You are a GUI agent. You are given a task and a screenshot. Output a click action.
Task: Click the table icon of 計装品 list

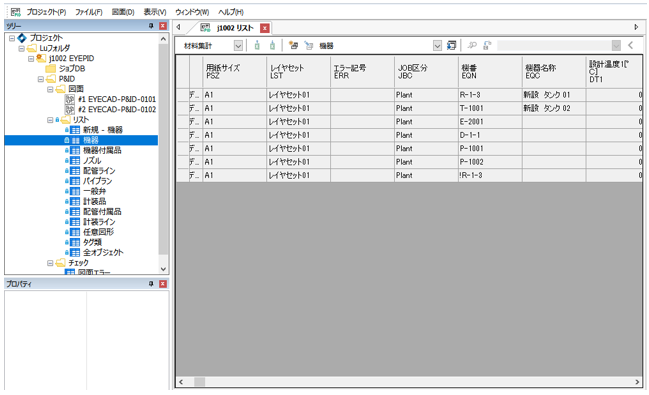[x=75, y=201]
